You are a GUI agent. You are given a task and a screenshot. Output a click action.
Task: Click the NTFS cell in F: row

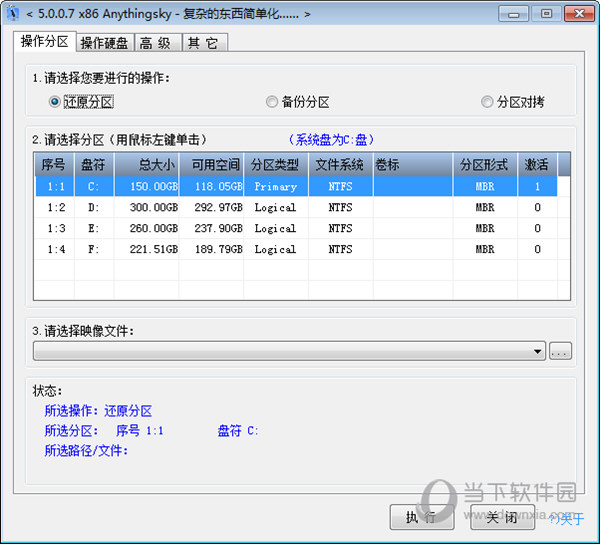[341, 249]
